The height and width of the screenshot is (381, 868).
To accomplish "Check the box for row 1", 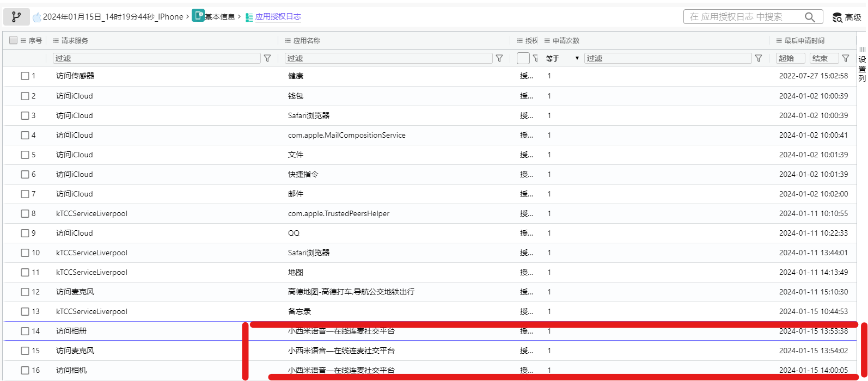I will click(x=25, y=76).
